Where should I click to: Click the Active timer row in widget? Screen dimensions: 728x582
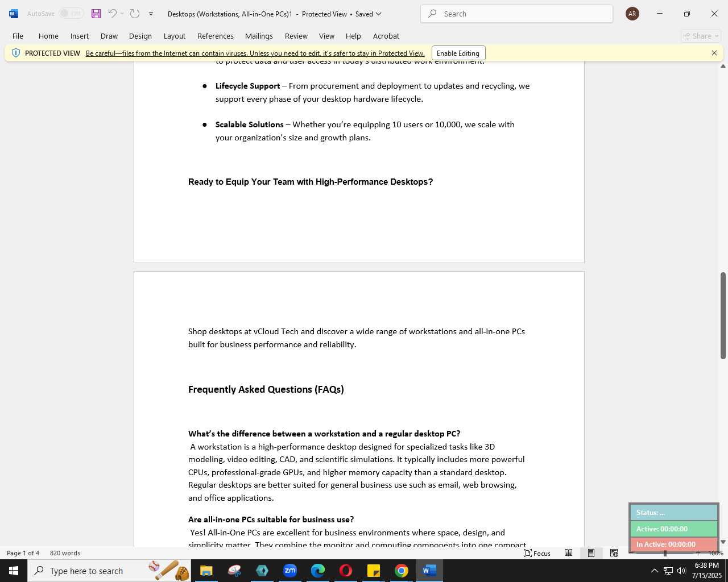674,529
